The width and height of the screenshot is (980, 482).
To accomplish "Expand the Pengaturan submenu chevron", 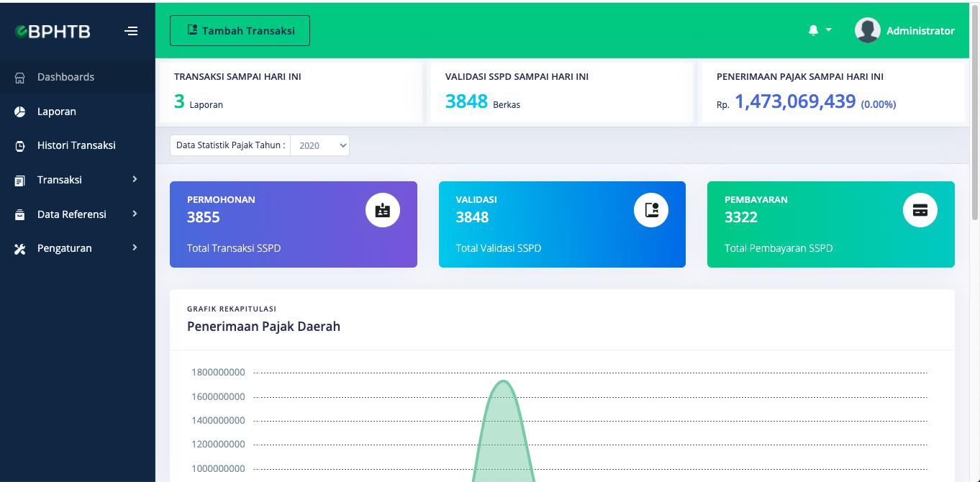I will coord(135,247).
